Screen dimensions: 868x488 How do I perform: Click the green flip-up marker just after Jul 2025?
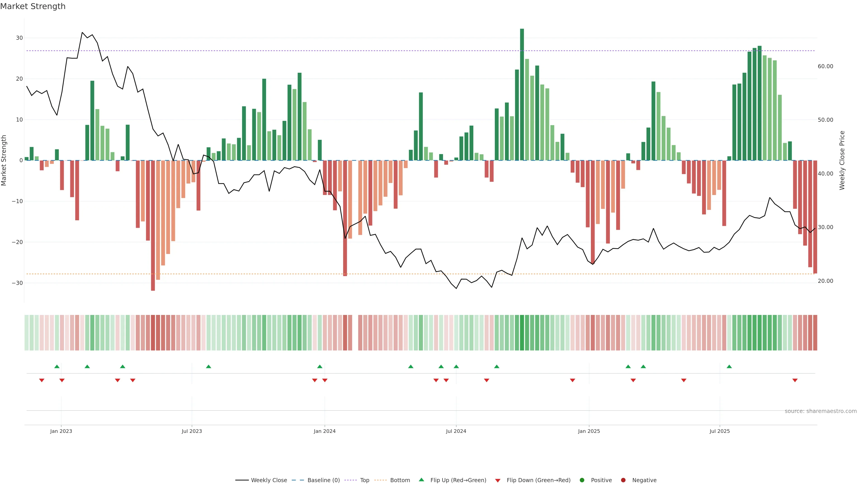[729, 366]
